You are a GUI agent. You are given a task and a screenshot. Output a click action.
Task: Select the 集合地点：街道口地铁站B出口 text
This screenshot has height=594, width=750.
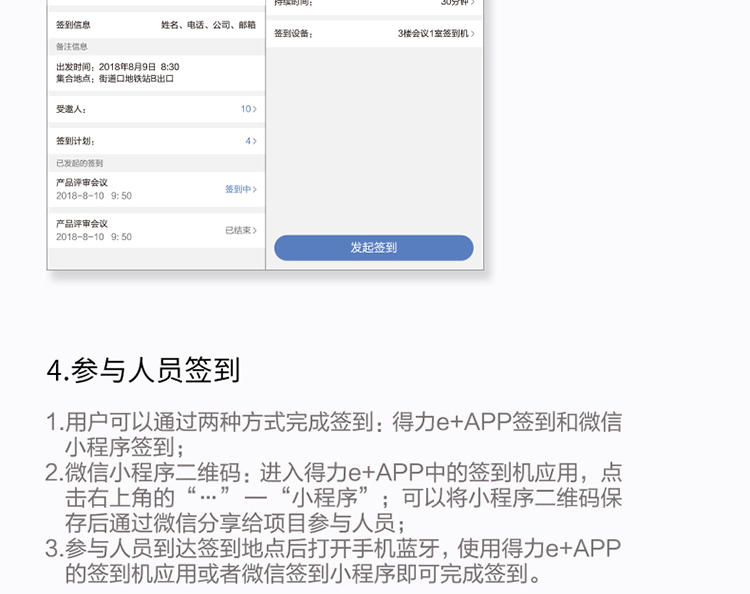click(x=115, y=78)
